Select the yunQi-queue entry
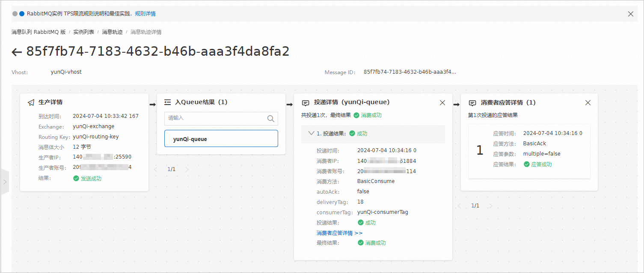This screenshot has height=273, width=644. 221,138
